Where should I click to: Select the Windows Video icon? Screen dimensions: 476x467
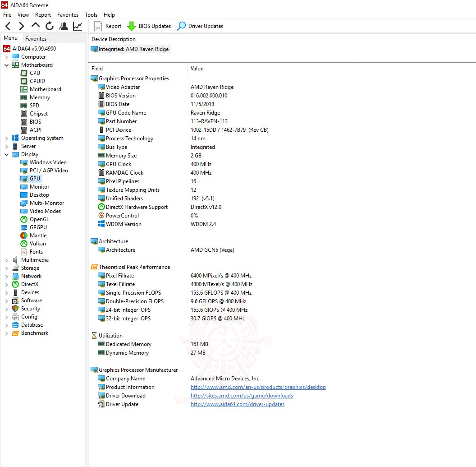point(24,162)
